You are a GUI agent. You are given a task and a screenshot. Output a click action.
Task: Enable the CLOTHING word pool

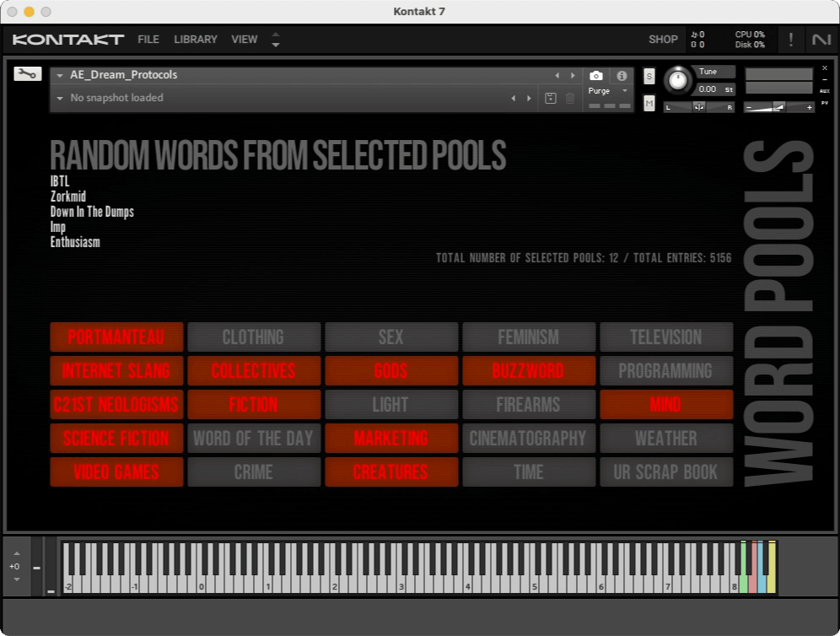pyautogui.click(x=254, y=337)
